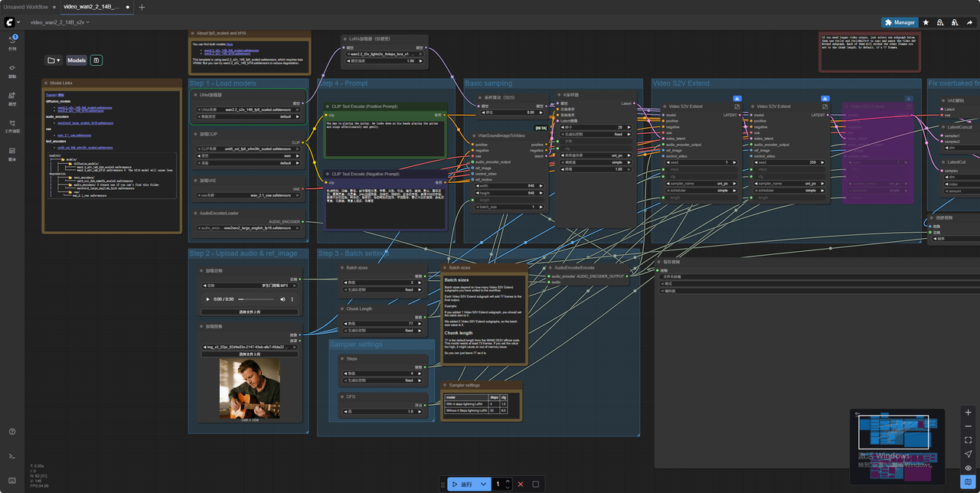Switch to the pan/select navigation mode icon
Viewport: 980px width, 493px height.
point(968,454)
